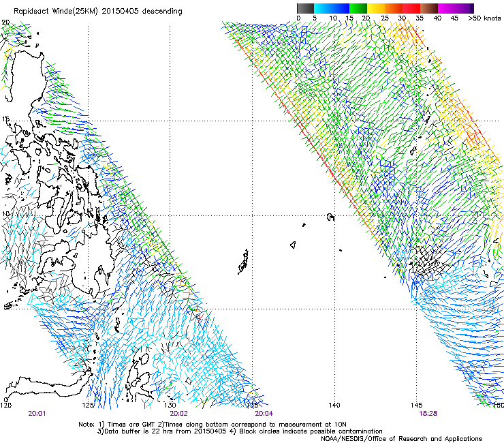Click the green 15–20 knots legend swatch
This screenshot has width=504, height=443.
point(358,8)
